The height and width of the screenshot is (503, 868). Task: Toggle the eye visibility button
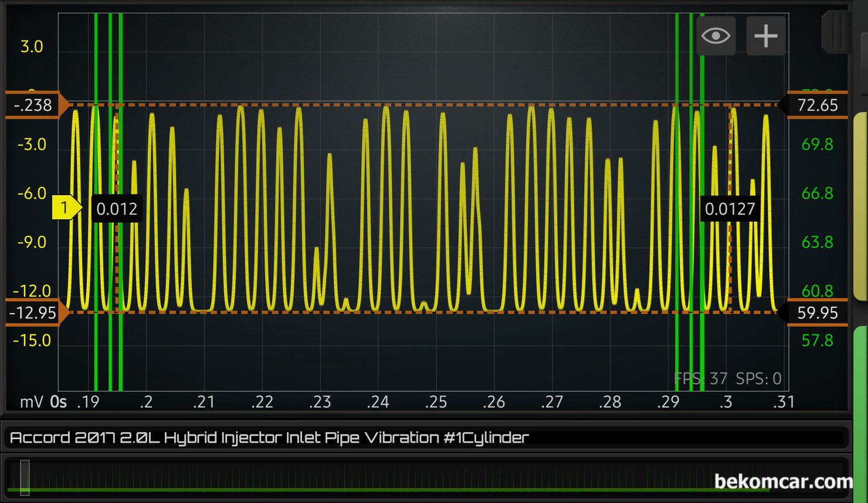(x=716, y=36)
